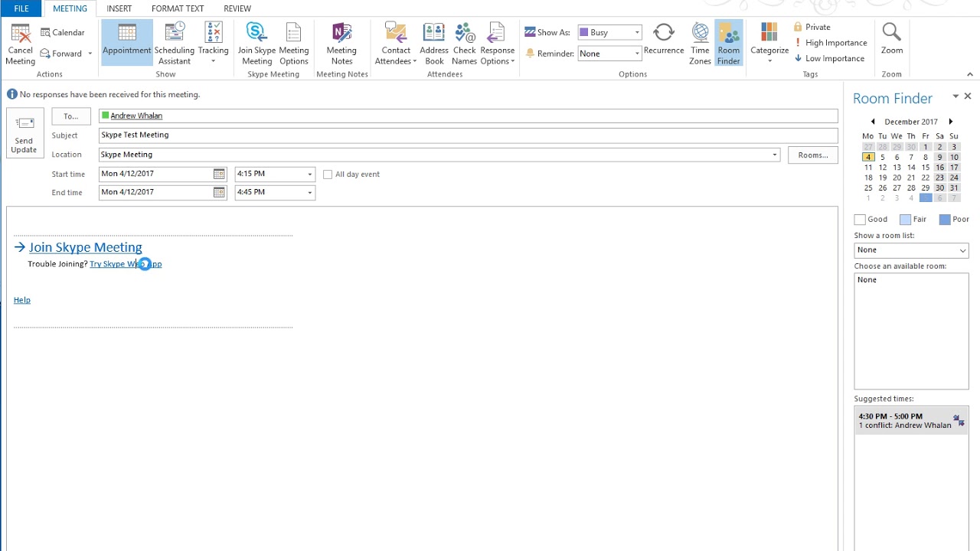Toggle the Room Finder ribbon button
This screenshot has width=980, height=551.
coord(729,42)
